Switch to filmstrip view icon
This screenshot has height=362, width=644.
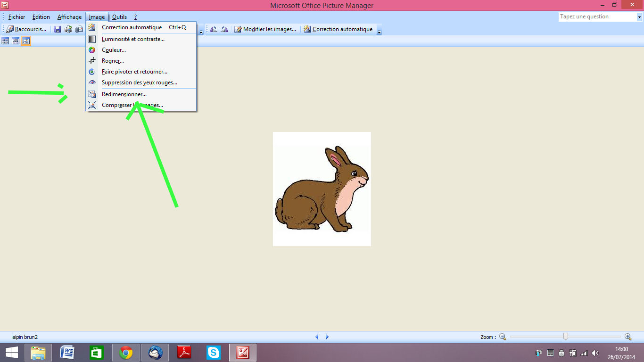pyautogui.click(x=16, y=41)
